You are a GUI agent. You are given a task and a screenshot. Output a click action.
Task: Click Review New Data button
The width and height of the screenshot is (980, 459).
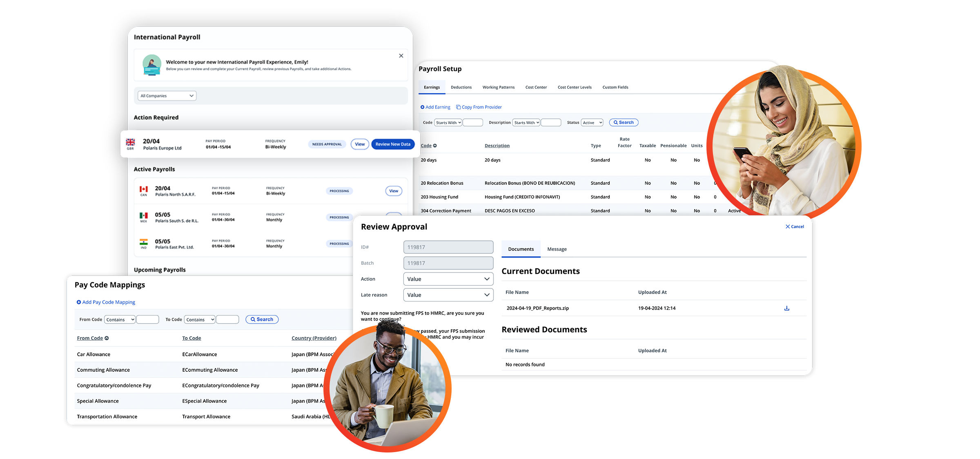[393, 144]
